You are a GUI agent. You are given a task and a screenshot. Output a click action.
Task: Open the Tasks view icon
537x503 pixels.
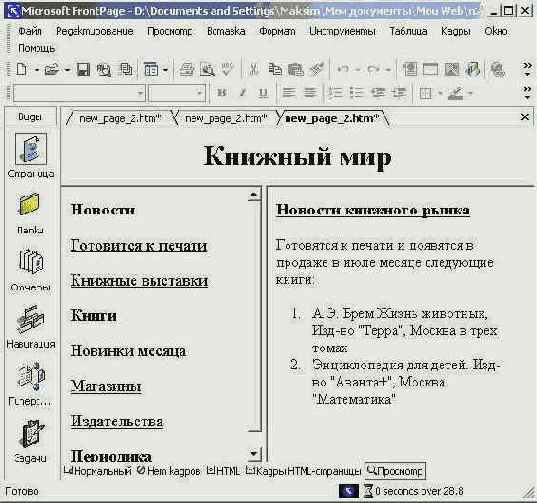pyautogui.click(x=32, y=433)
